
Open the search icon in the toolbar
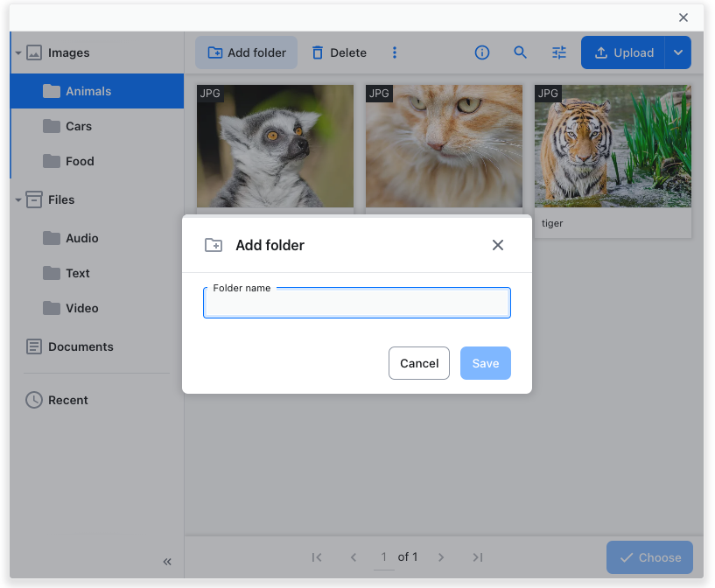coord(521,52)
